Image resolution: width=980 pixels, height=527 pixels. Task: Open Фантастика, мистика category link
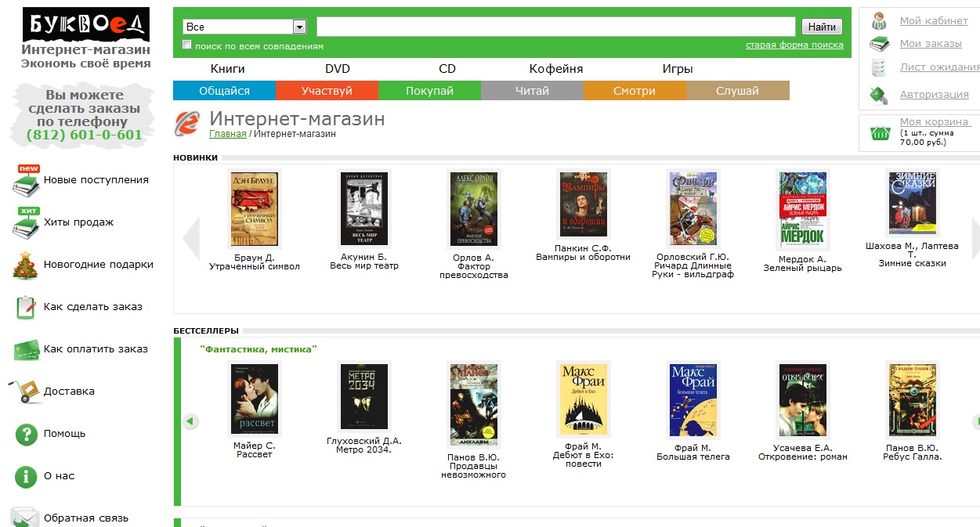coord(259,349)
